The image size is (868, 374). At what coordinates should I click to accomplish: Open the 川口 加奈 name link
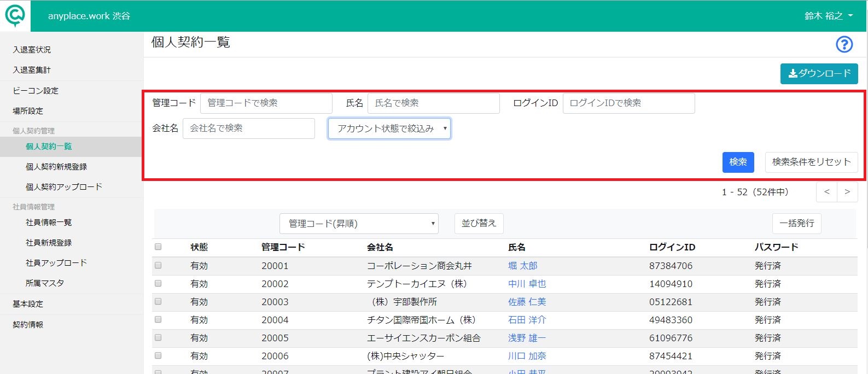coord(527,356)
